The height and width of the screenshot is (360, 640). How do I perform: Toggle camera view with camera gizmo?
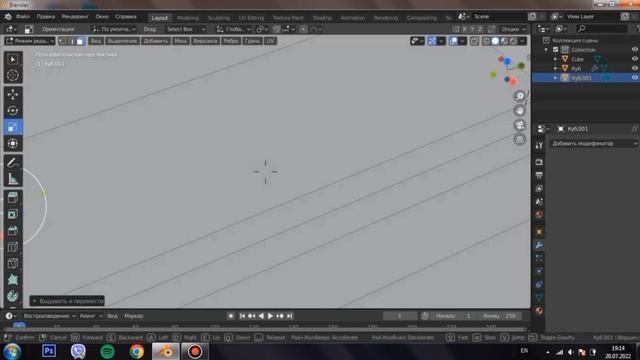[520, 125]
